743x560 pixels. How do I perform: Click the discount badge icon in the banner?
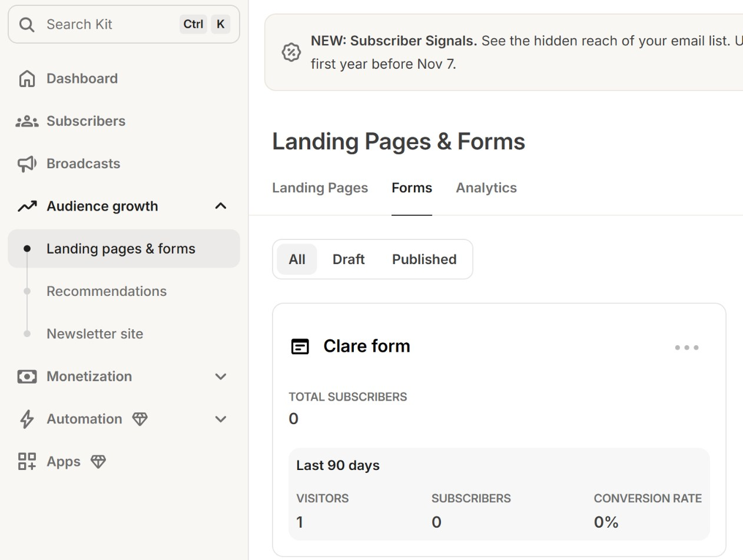click(291, 52)
